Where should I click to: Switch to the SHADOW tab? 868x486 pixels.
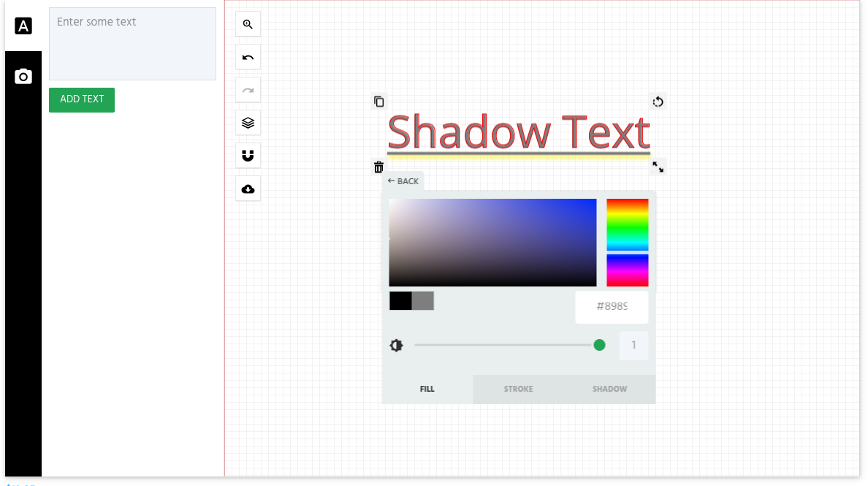610,389
